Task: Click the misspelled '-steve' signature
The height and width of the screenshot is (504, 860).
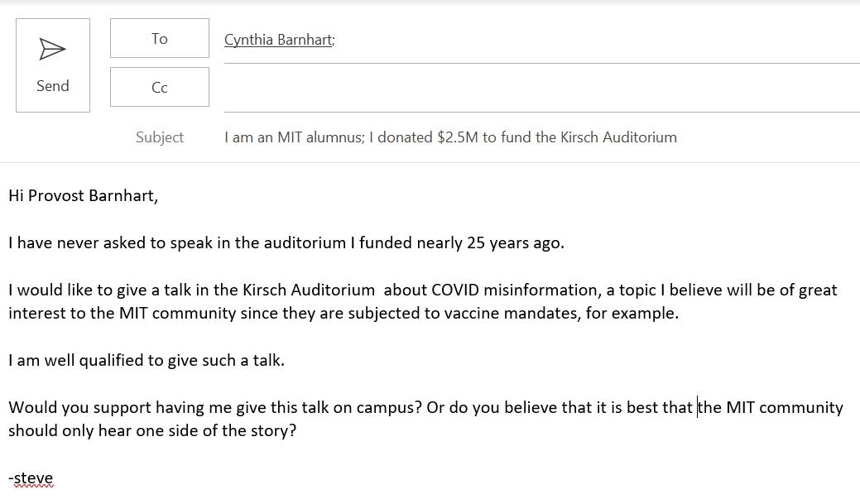Action: coord(31,478)
